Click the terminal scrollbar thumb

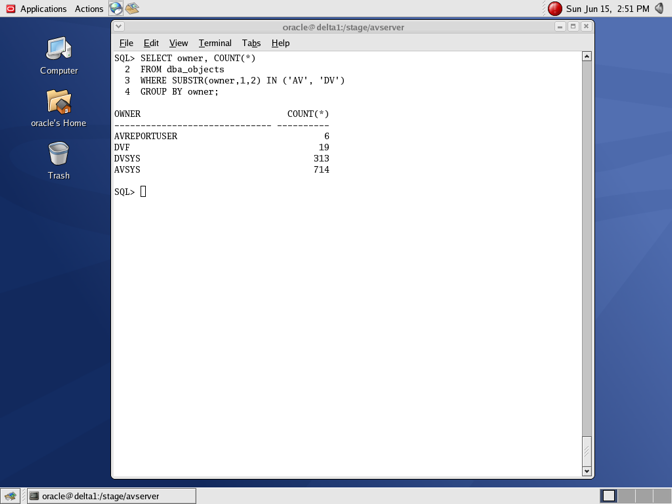click(587, 451)
